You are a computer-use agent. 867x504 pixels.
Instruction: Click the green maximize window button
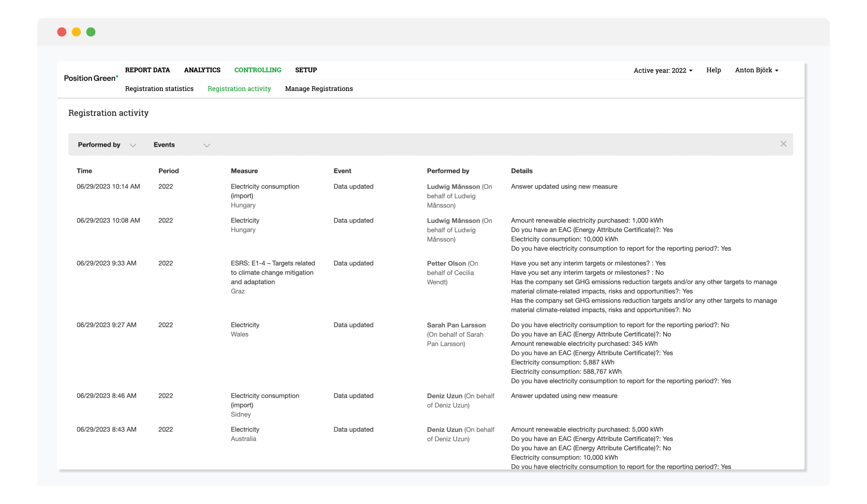91,32
